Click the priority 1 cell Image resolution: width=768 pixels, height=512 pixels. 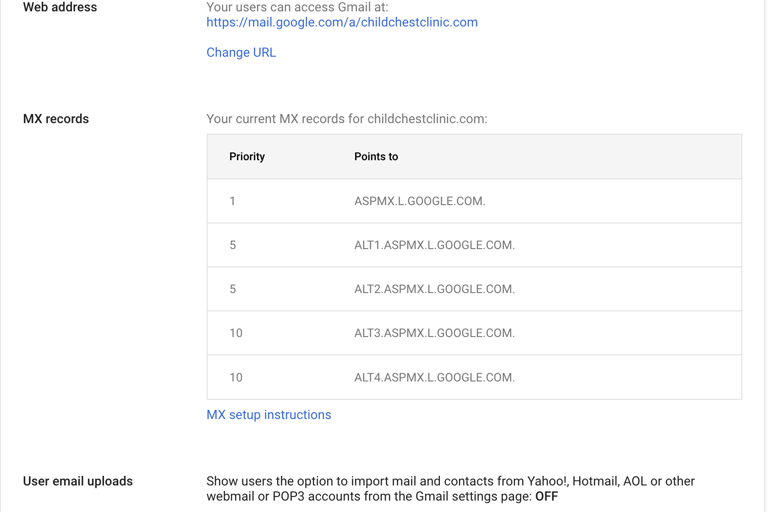tap(233, 201)
